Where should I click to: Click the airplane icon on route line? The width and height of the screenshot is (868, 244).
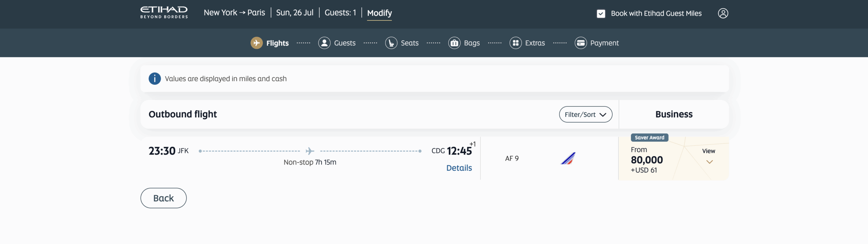click(310, 151)
